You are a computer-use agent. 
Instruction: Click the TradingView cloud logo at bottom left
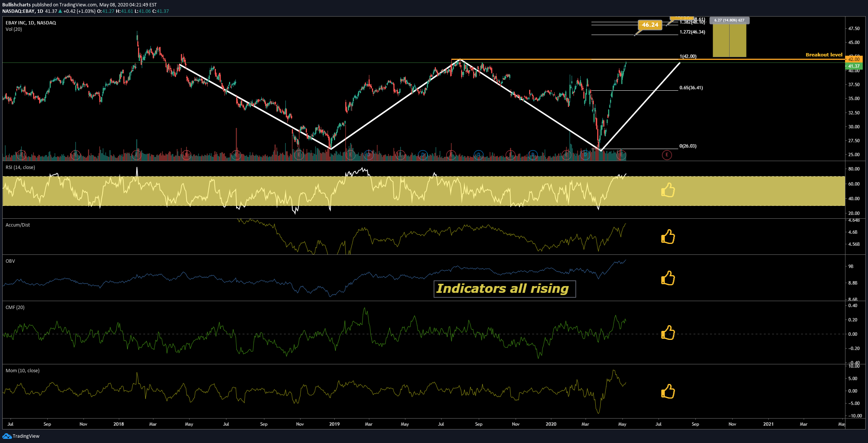7,436
